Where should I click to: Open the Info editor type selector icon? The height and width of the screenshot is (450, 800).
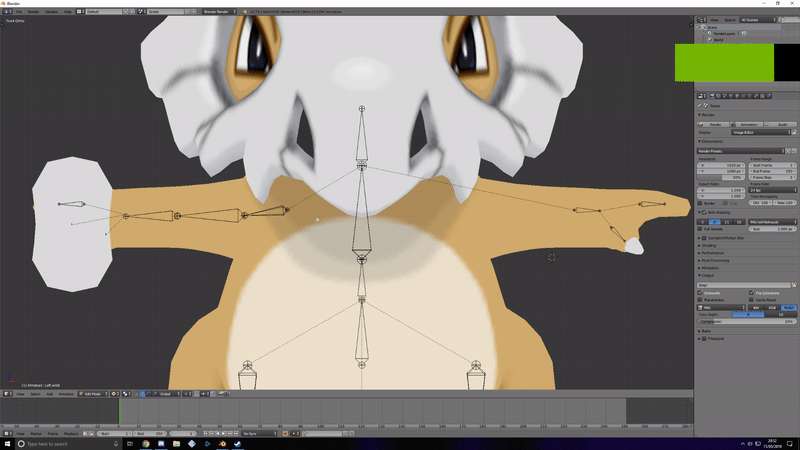coord(6,11)
